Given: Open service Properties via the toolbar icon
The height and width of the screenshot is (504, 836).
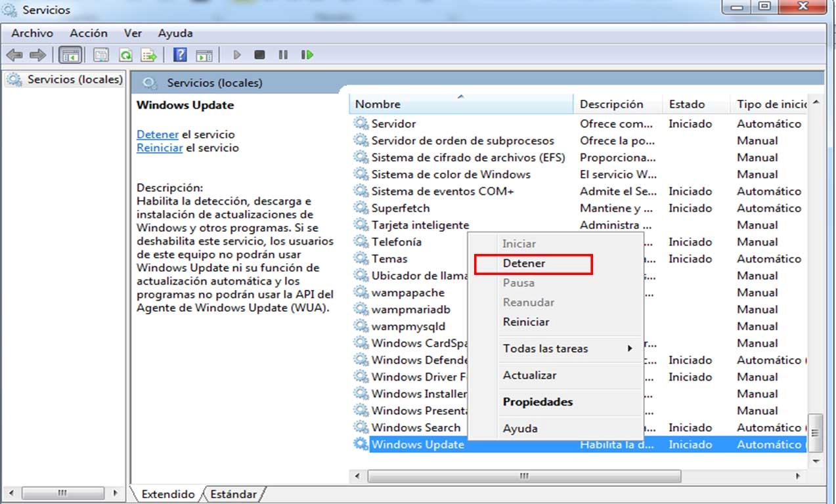Looking at the screenshot, I should pyautogui.click(x=100, y=54).
